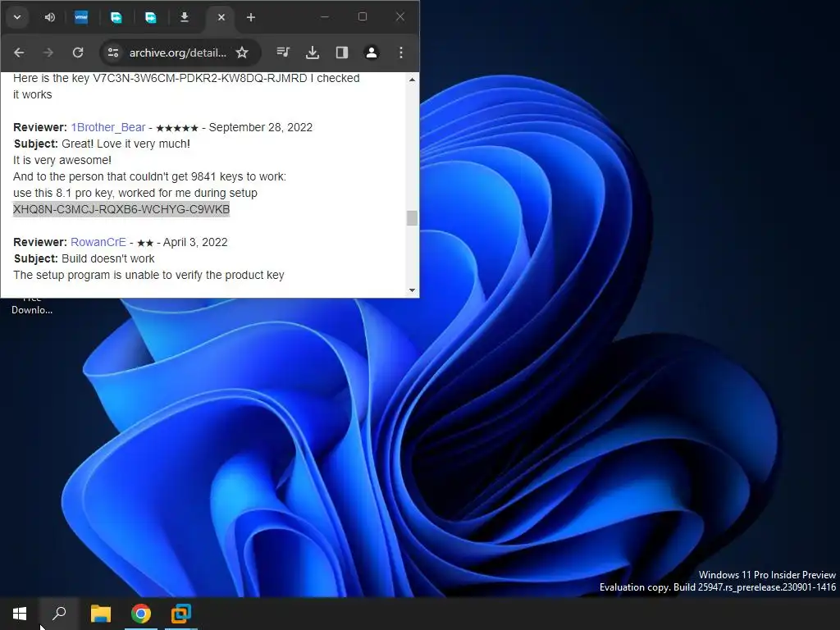Switch to the first teal arrow-icon tab
This screenshot has height=630, width=840.
(x=116, y=18)
